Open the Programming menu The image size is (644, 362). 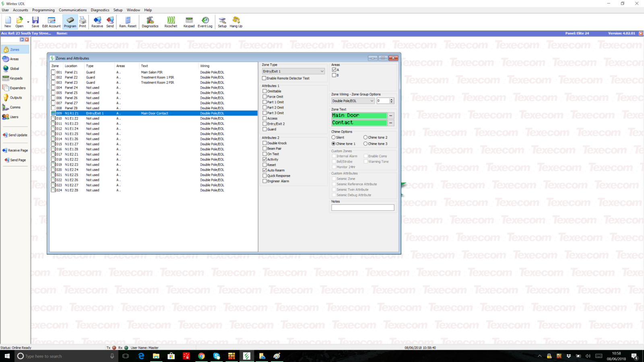coord(43,10)
